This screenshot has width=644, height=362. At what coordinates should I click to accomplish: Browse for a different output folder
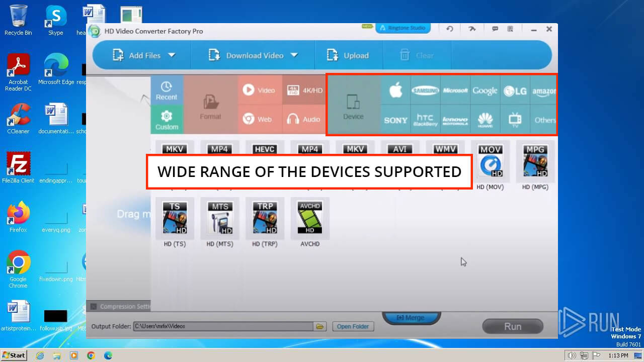point(320,326)
